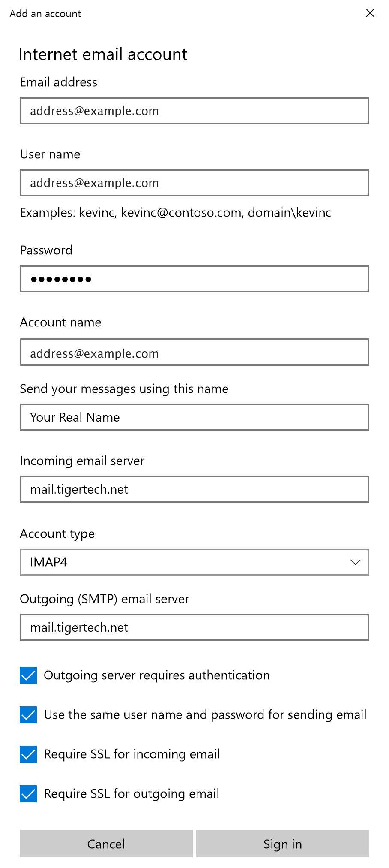Focus the User name text box
The height and width of the screenshot is (868, 389).
(194, 183)
